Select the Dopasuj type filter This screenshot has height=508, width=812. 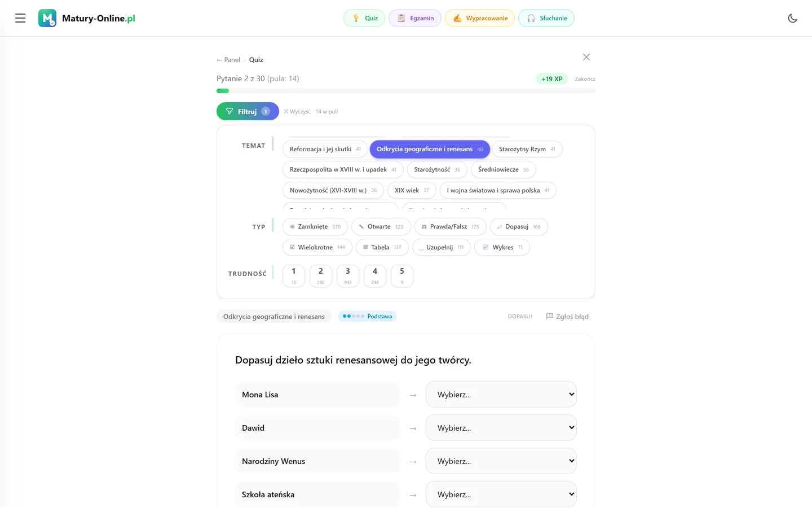click(519, 226)
